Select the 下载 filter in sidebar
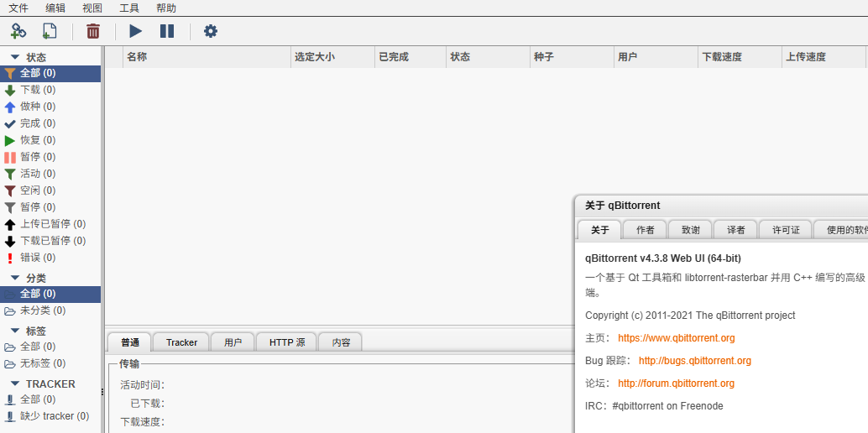 37,90
